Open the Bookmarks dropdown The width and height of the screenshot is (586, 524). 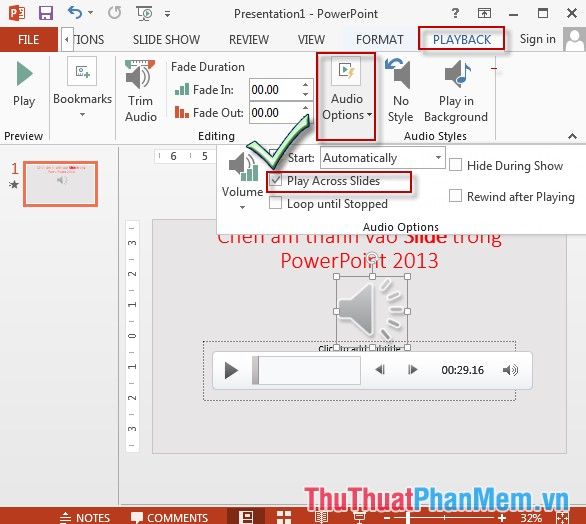pos(82,88)
